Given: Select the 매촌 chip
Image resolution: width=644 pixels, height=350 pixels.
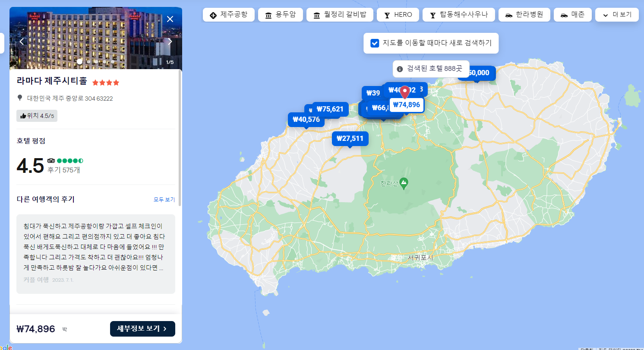Looking at the screenshot, I should 572,15.
